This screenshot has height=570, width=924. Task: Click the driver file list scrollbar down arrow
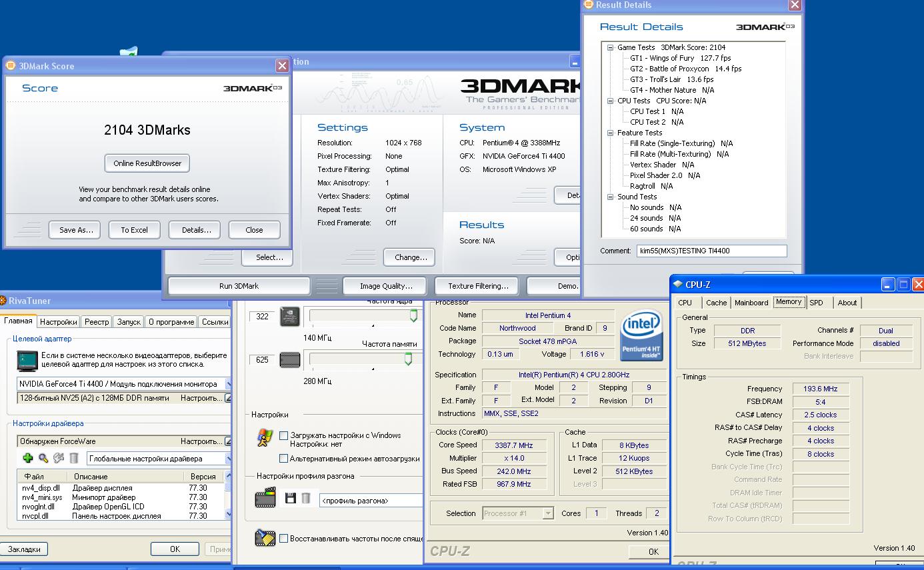pyautogui.click(x=229, y=515)
